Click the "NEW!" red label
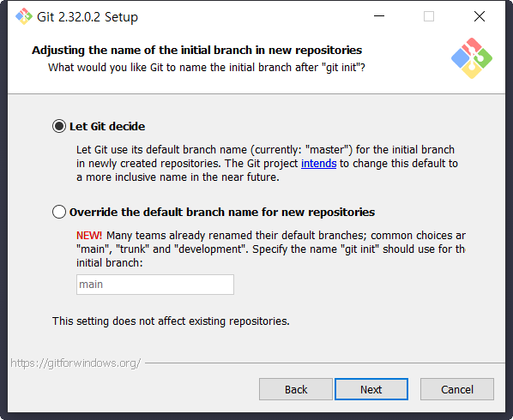Image resolution: width=513 pixels, height=420 pixels. [x=89, y=236]
